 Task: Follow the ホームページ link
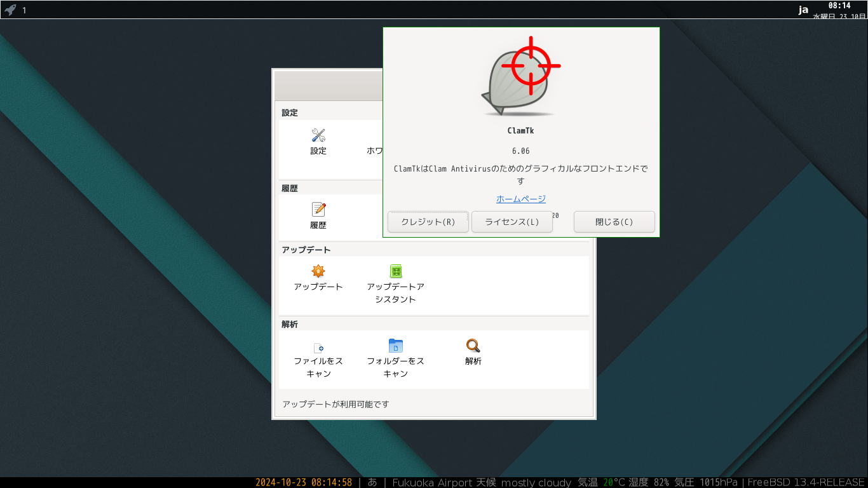click(x=521, y=199)
